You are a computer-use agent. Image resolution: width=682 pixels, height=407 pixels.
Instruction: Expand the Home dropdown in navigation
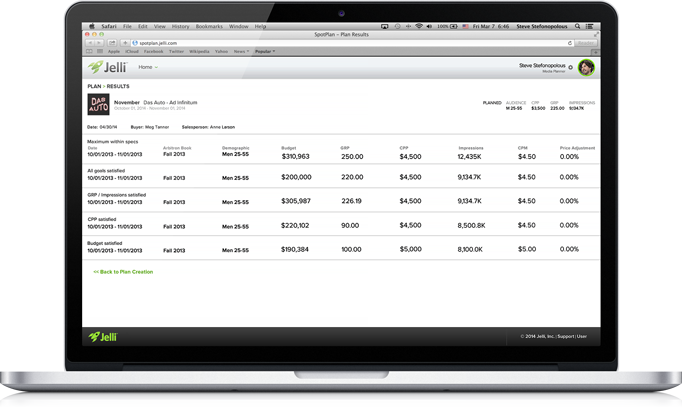[x=147, y=67]
